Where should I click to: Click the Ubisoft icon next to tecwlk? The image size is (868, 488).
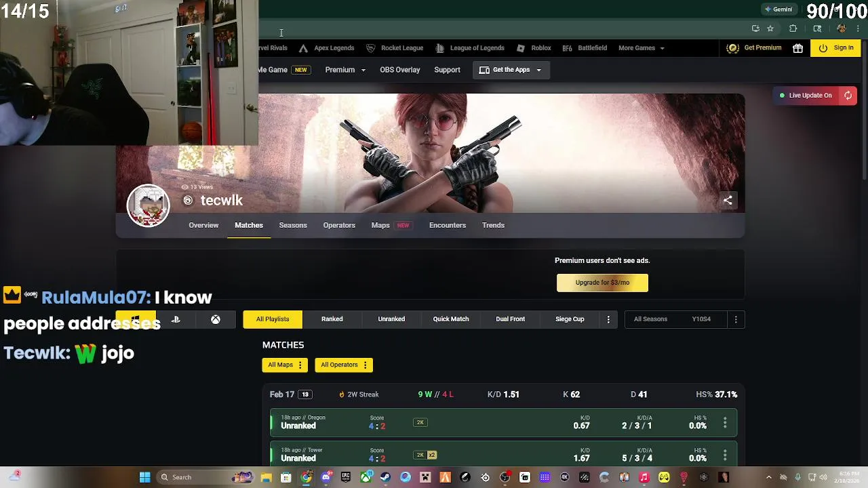point(188,201)
